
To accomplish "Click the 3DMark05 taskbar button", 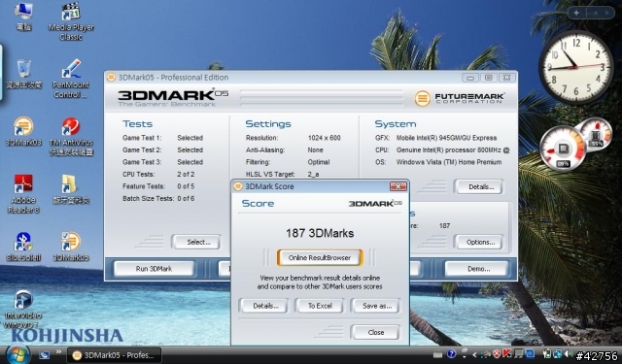I will click(x=114, y=355).
